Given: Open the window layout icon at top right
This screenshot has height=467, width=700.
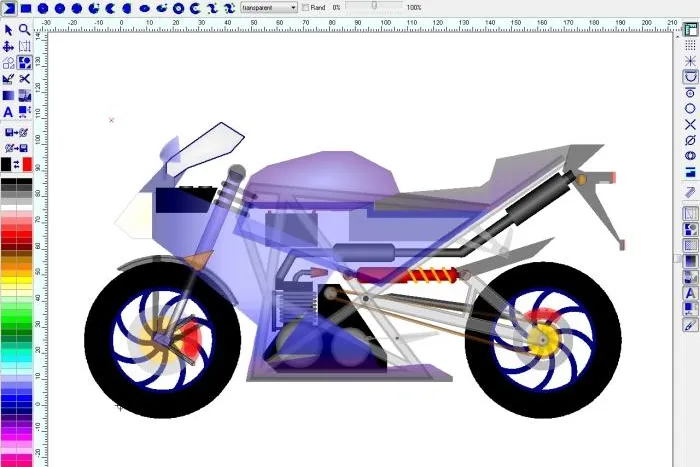Looking at the screenshot, I should tap(690, 29).
